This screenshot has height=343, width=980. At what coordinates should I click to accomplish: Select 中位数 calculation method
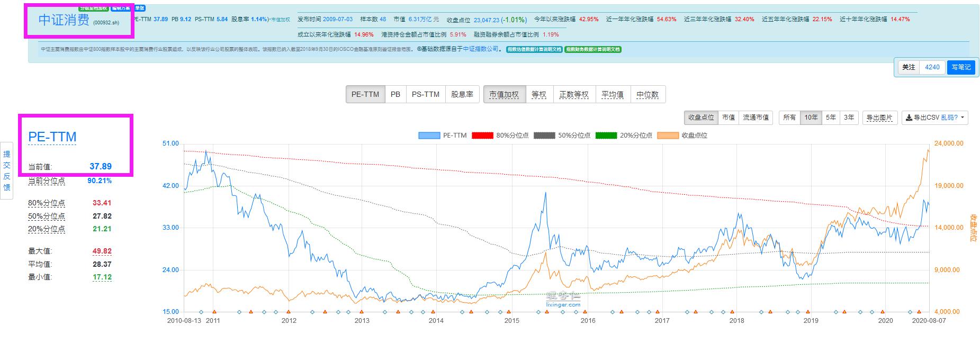coord(648,94)
